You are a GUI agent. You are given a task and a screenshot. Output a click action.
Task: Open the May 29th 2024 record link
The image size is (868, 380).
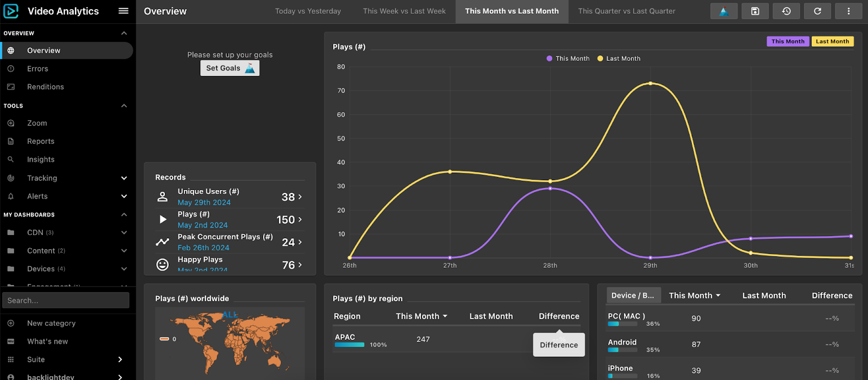point(204,202)
